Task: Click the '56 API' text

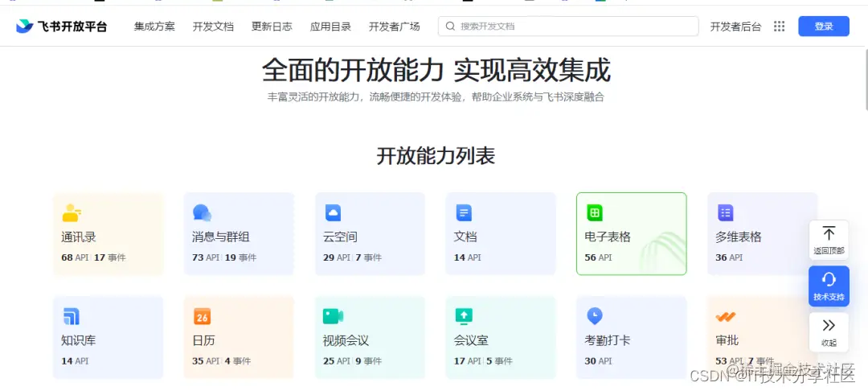Action: click(x=599, y=257)
